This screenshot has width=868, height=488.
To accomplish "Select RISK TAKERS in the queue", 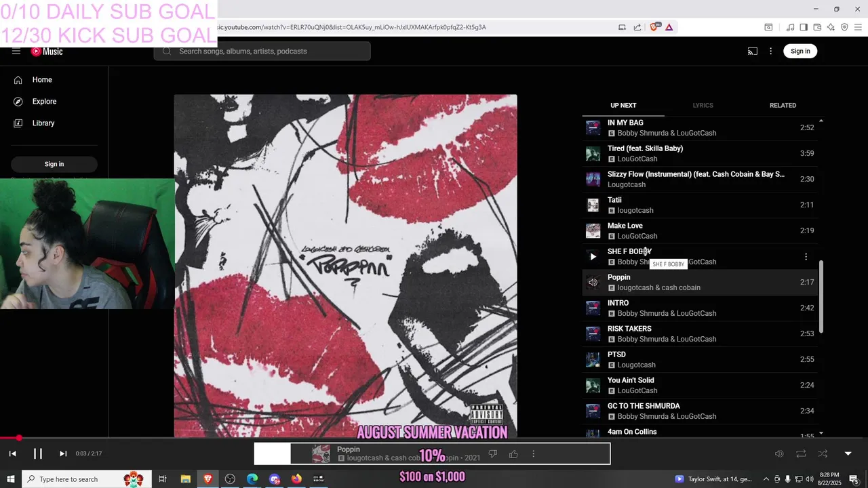I will coord(700,333).
